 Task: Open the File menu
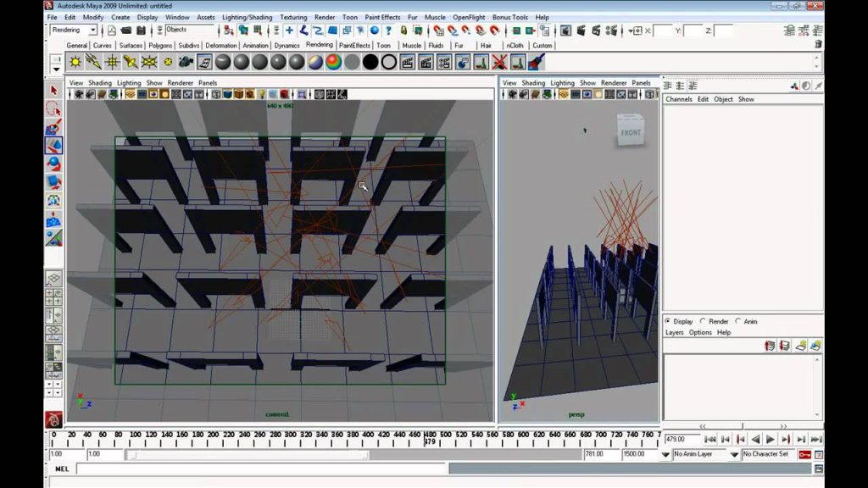(x=52, y=17)
